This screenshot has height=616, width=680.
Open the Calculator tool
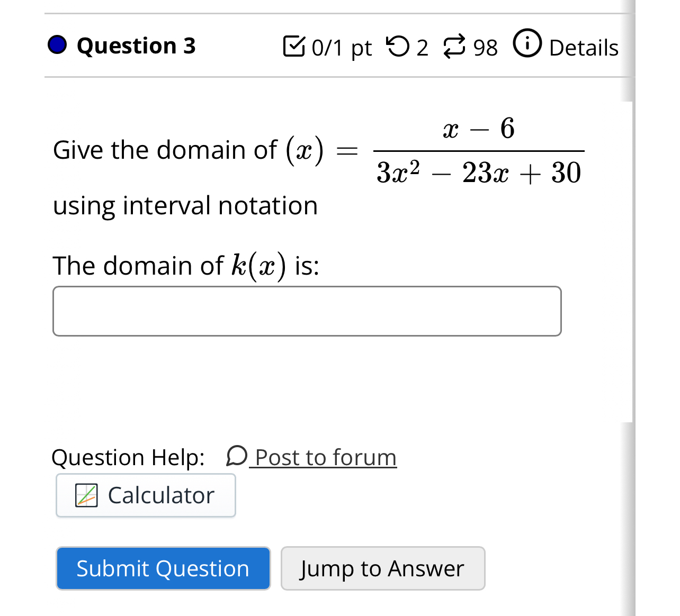click(146, 495)
